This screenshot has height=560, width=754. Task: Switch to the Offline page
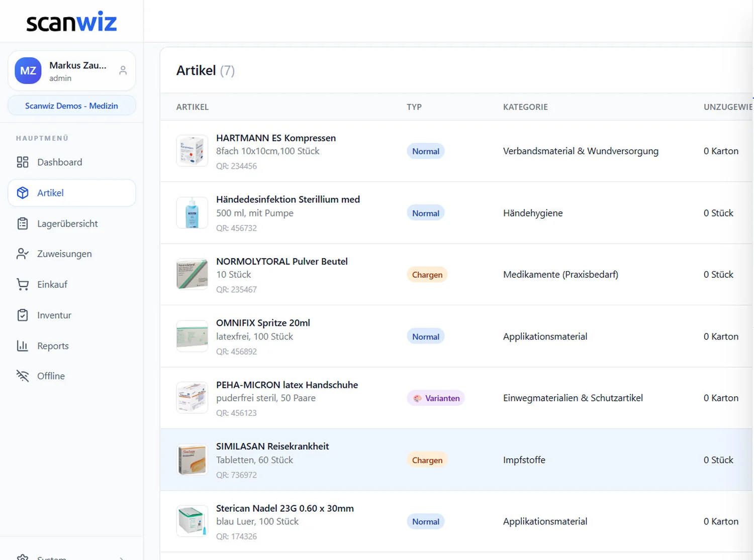pos(72,376)
